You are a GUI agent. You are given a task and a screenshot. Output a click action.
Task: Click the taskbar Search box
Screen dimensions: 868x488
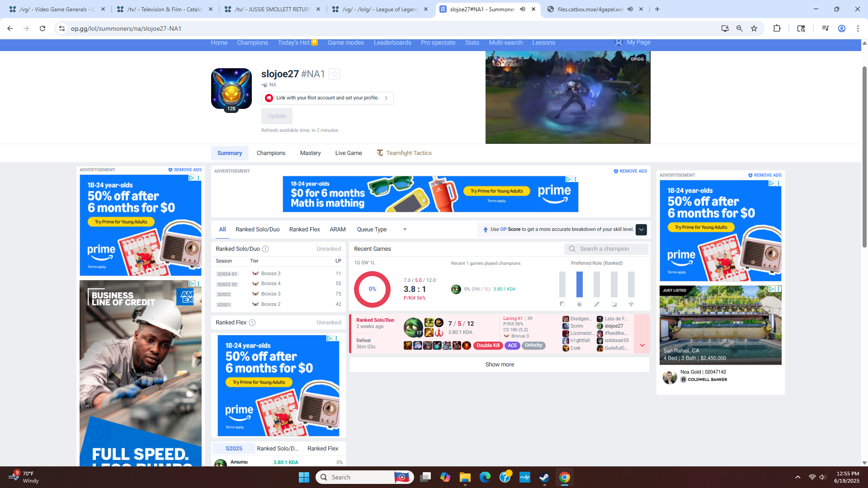tap(364, 477)
